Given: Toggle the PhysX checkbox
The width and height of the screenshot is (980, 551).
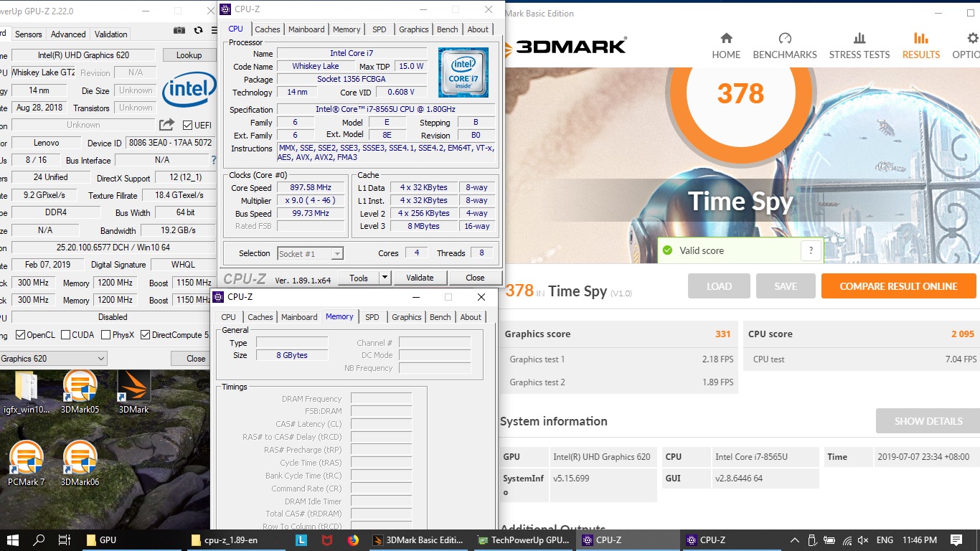Looking at the screenshot, I should (x=106, y=335).
